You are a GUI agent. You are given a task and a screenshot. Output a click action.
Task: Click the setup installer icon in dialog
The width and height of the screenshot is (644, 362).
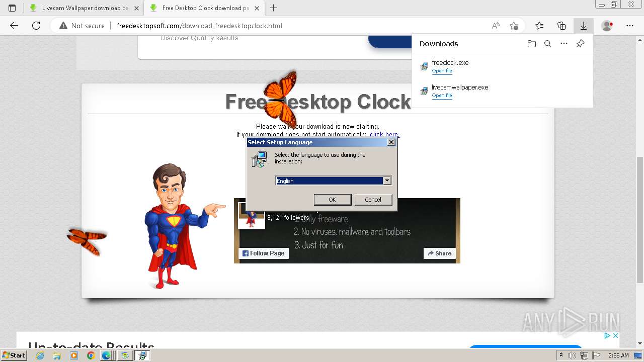[260, 160]
